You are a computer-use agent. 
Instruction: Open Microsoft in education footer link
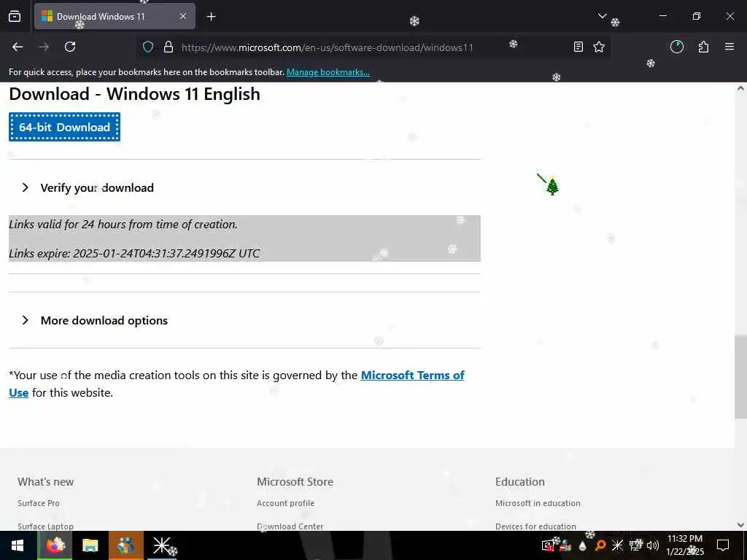coord(538,503)
